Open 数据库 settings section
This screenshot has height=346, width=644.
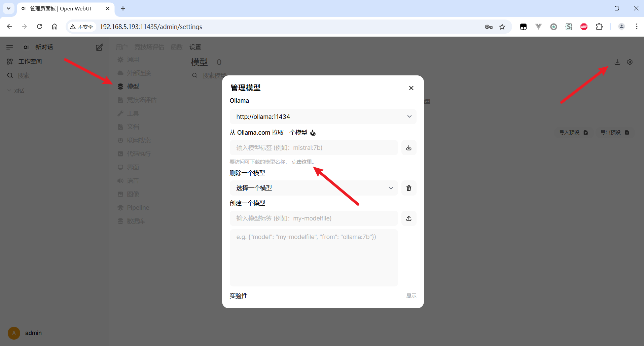(131, 221)
